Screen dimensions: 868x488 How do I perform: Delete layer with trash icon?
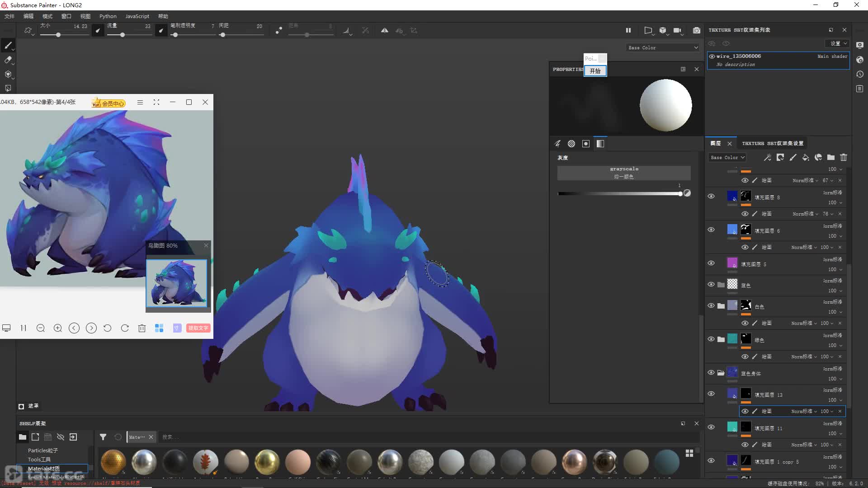844,157
